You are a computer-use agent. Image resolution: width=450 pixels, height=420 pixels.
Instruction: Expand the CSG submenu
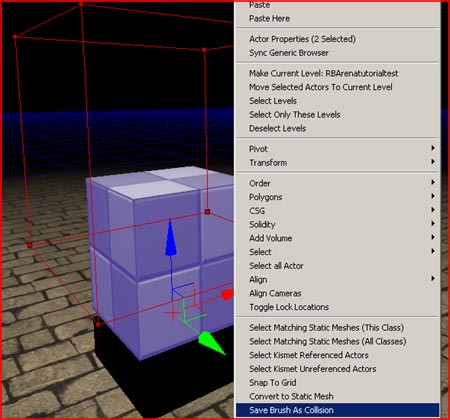337,211
